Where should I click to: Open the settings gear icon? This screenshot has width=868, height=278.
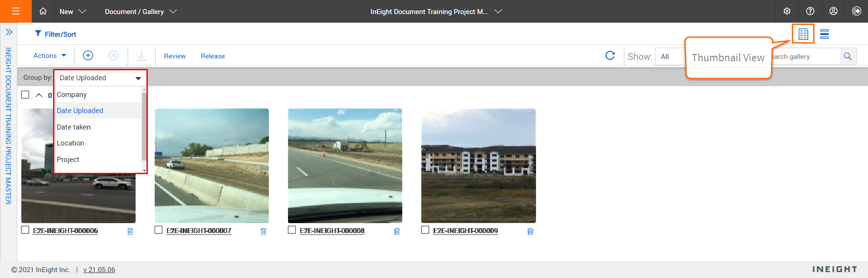coord(787,11)
